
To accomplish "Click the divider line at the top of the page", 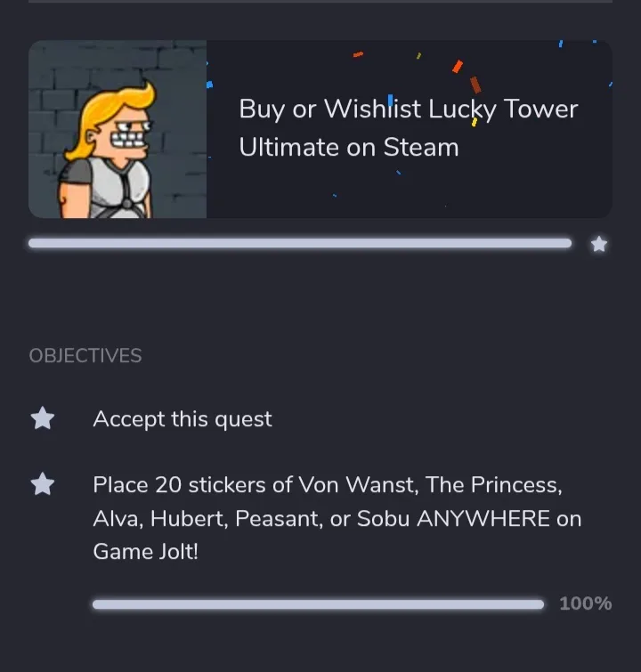I will (x=320, y=1).
